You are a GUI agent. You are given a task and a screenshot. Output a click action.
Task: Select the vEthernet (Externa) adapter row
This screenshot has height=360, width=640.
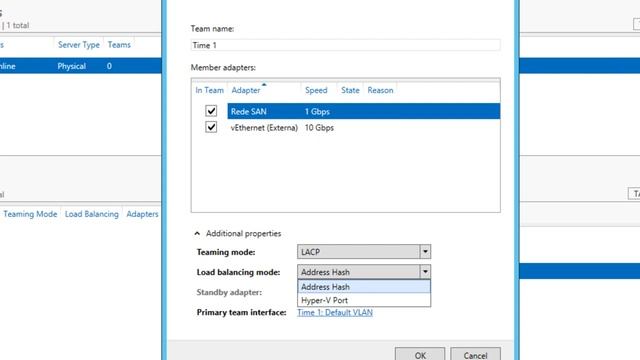pyautogui.click(x=363, y=127)
